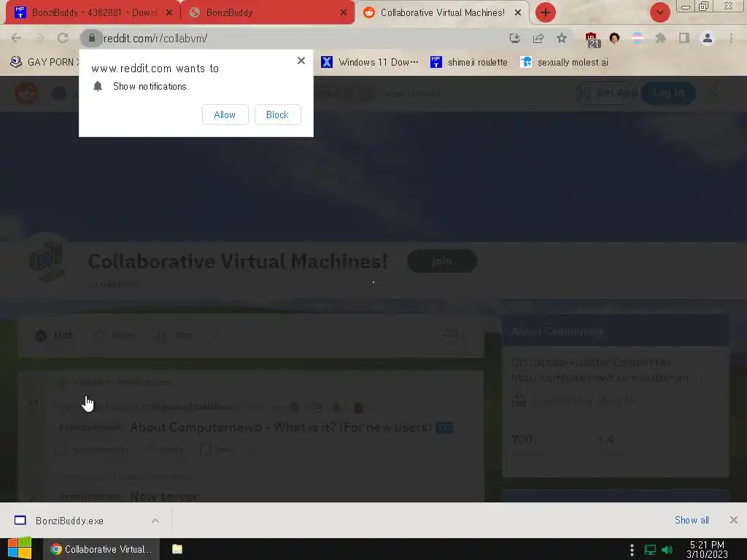This screenshot has height=560, width=747.
Task: Click the CollabVM community avatar
Action: (46, 261)
